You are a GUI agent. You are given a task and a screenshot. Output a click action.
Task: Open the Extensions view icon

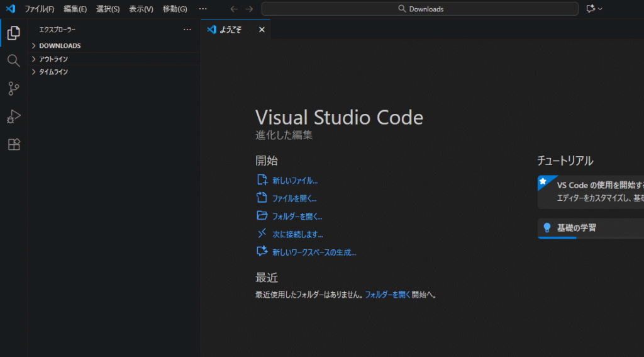(x=13, y=144)
